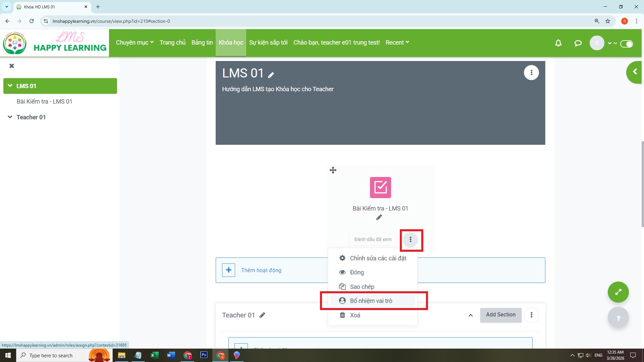Close the left course index sidebar
The image size is (644, 362).
coord(12,66)
